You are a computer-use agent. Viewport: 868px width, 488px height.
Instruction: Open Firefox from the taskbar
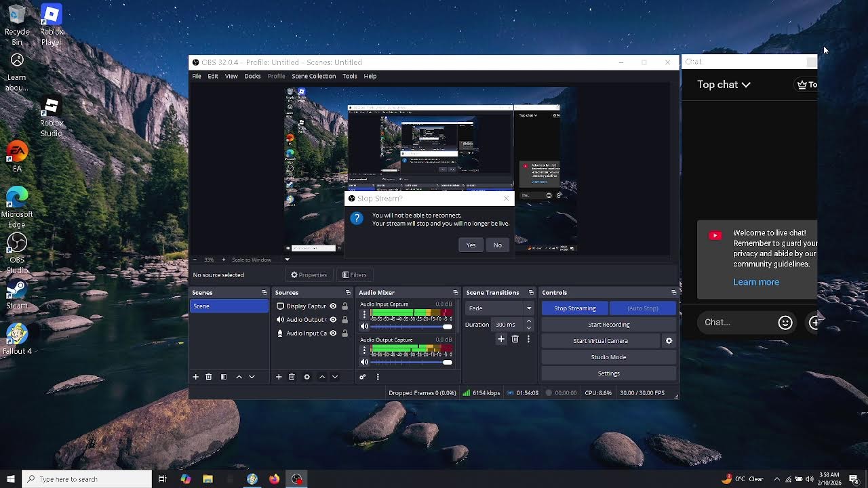(274, 479)
